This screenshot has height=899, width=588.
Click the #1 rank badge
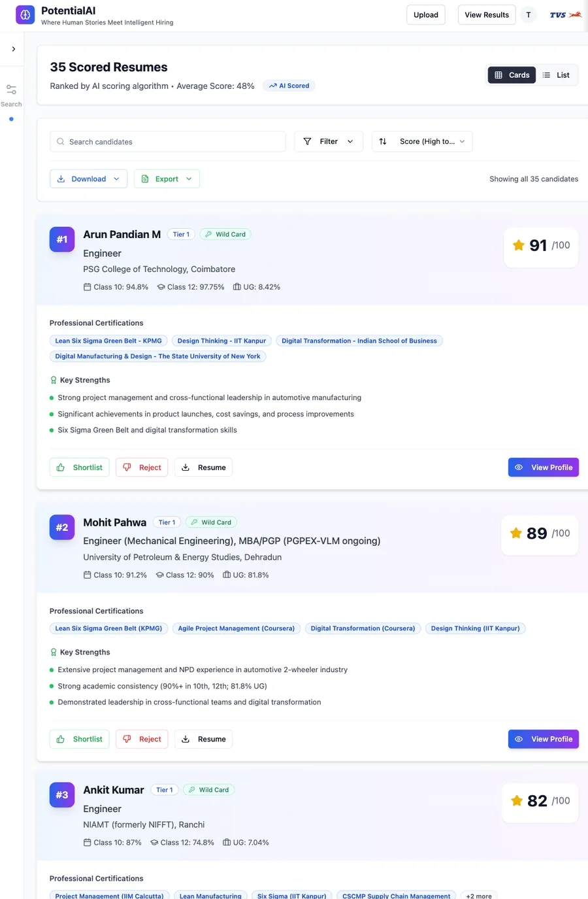tap(62, 239)
